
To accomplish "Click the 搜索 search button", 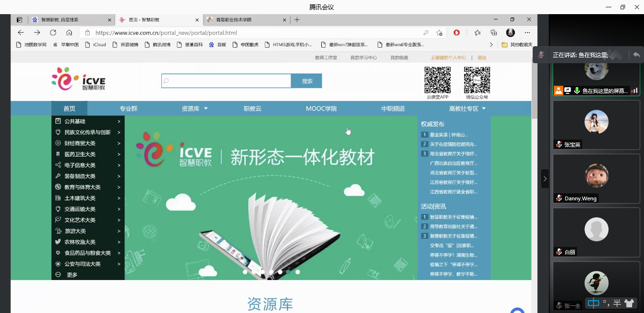I will coord(307,81).
